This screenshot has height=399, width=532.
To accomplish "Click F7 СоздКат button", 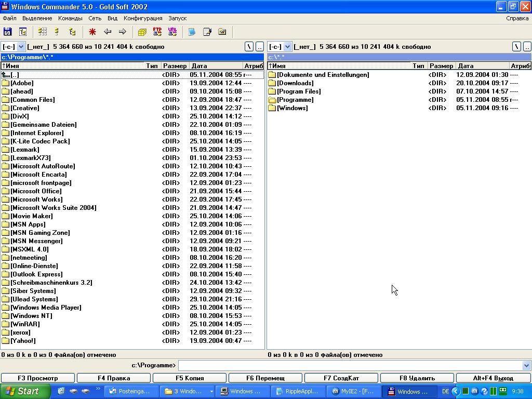I will point(341,378).
